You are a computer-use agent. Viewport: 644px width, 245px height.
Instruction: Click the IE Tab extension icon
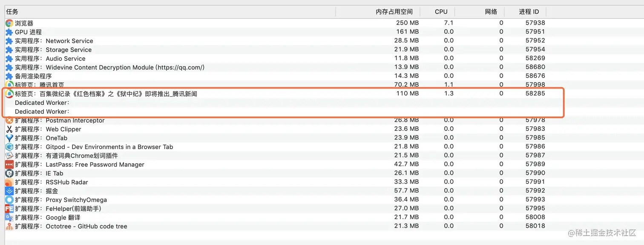click(9, 173)
